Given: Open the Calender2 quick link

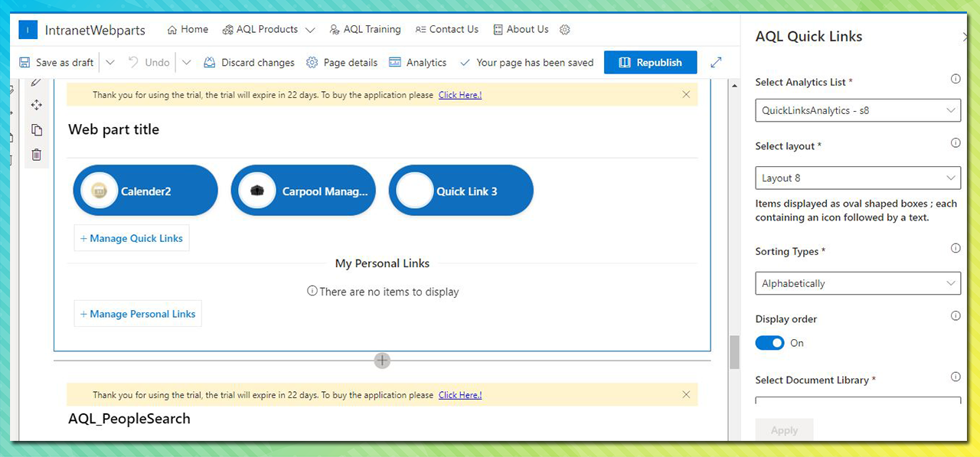Looking at the screenshot, I should click(x=145, y=191).
